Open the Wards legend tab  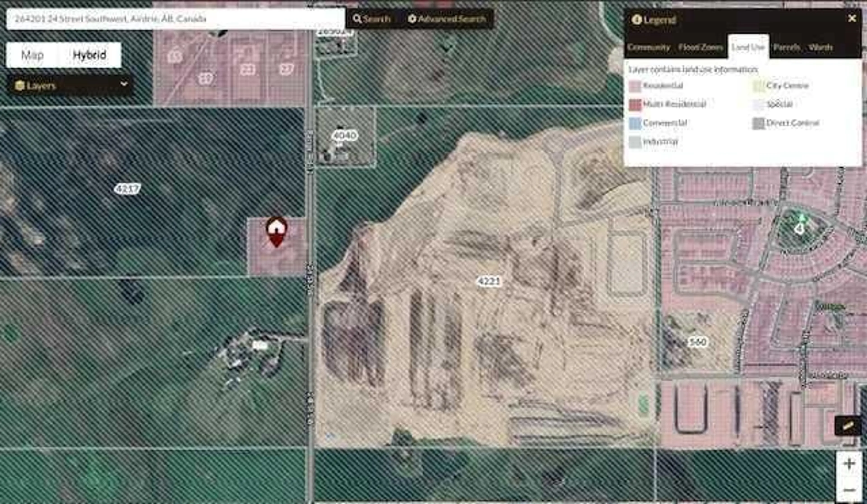[x=820, y=47]
